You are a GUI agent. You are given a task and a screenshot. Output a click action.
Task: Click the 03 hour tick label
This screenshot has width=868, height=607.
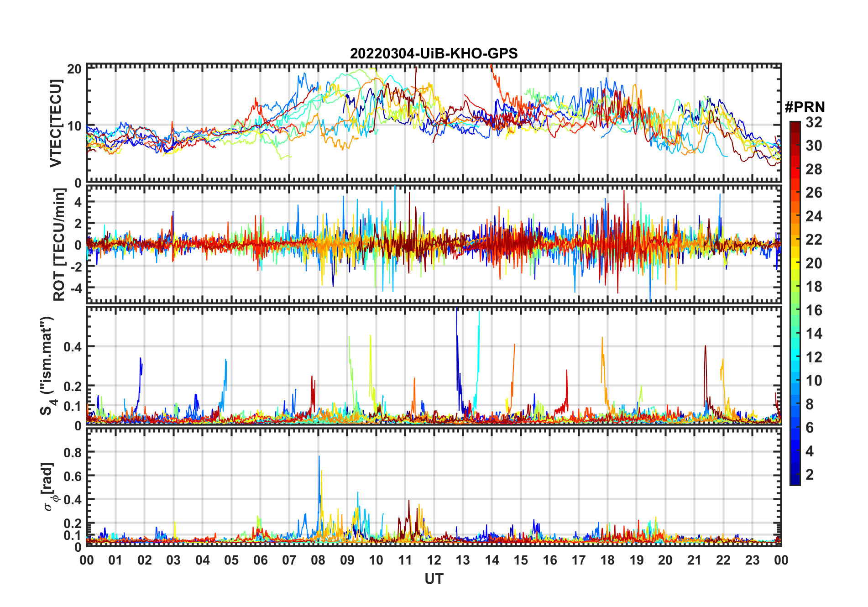click(173, 560)
